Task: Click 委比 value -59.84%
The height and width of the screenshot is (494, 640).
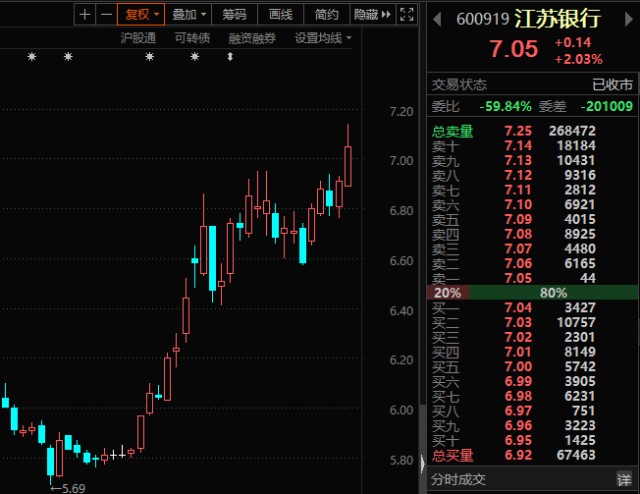Action: click(x=506, y=107)
